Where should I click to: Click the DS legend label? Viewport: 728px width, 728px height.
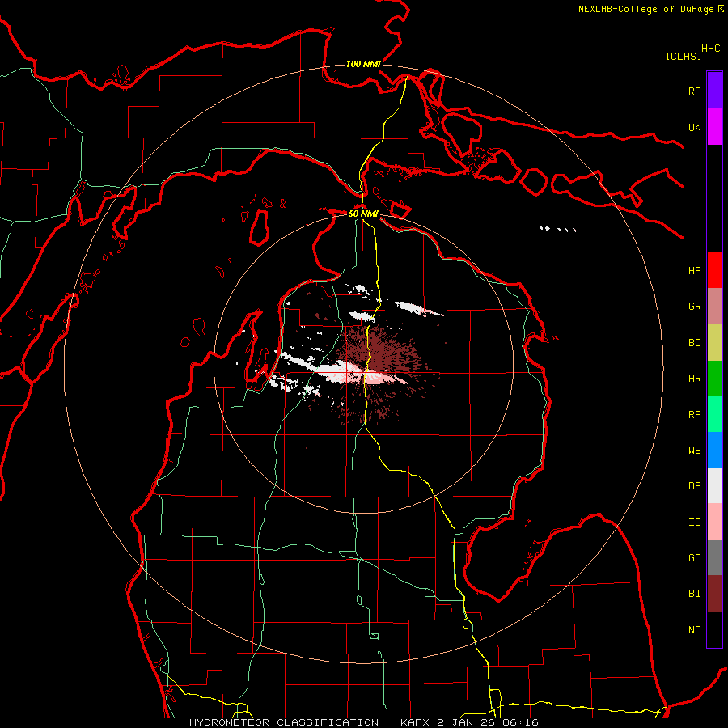[x=695, y=486]
